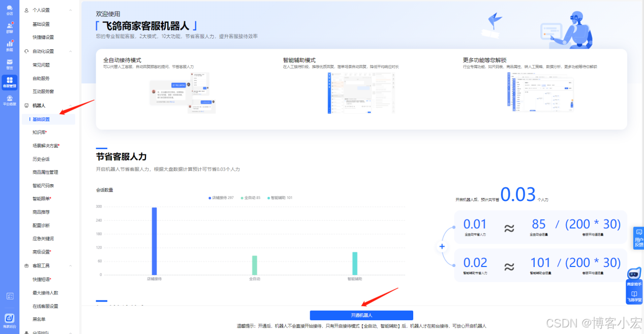Collapse the 客服工具 section
Viewport: 644px width, 334px height.
point(70,265)
